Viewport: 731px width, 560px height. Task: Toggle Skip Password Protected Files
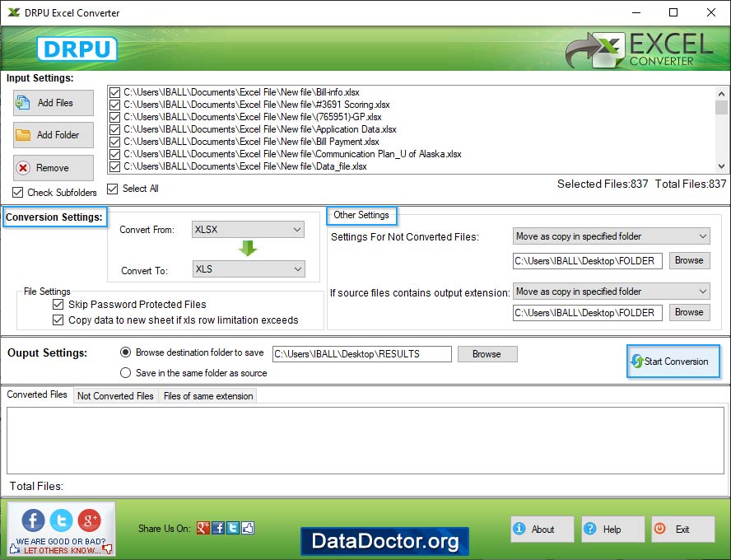[x=58, y=305]
